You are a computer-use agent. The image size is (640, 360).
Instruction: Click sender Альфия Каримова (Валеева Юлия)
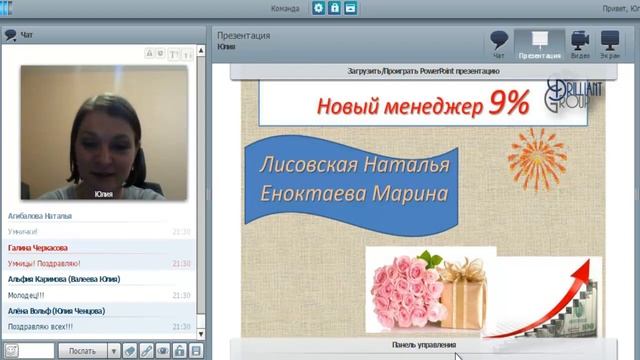point(64,279)
